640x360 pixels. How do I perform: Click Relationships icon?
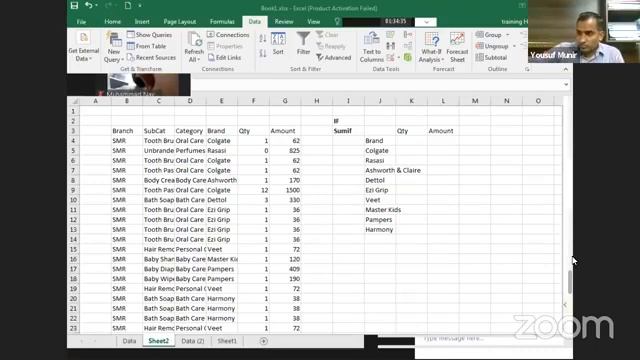tap(407, 46)
